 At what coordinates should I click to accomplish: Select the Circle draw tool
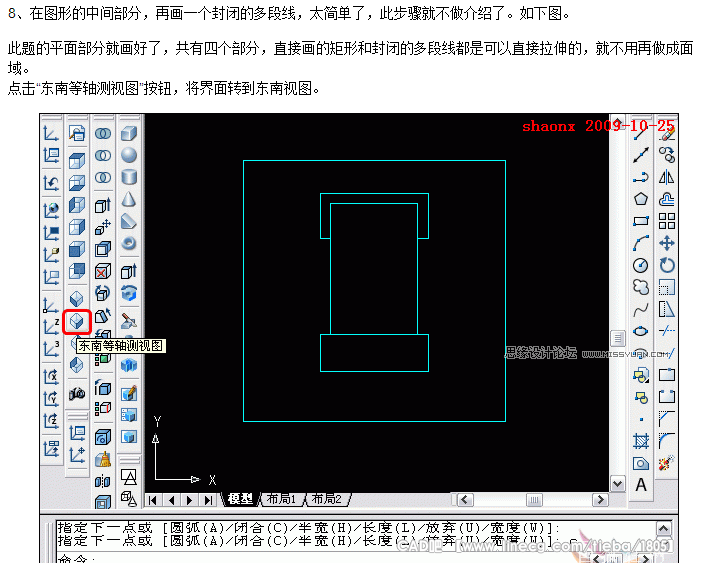click(641, 265)
